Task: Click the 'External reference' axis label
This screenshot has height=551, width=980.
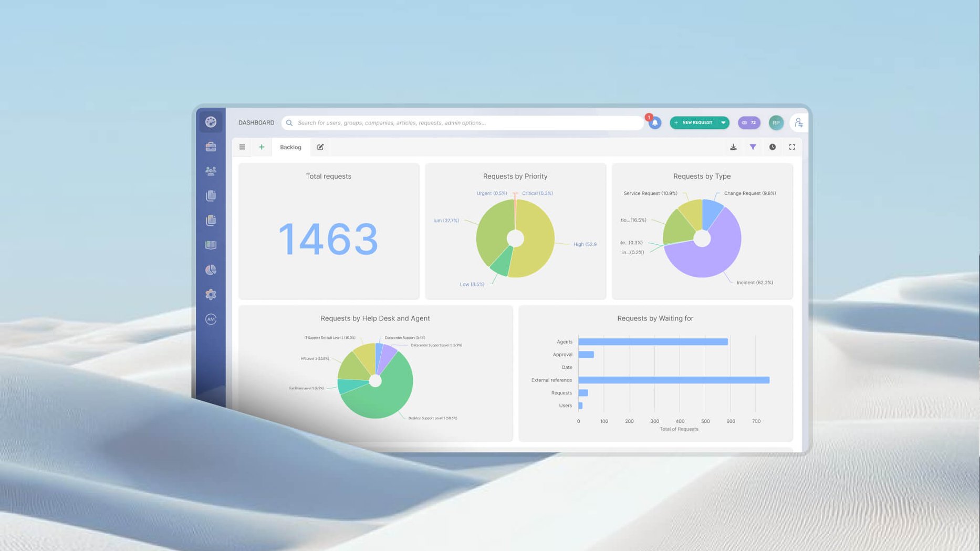Action: tap(551, 380)
